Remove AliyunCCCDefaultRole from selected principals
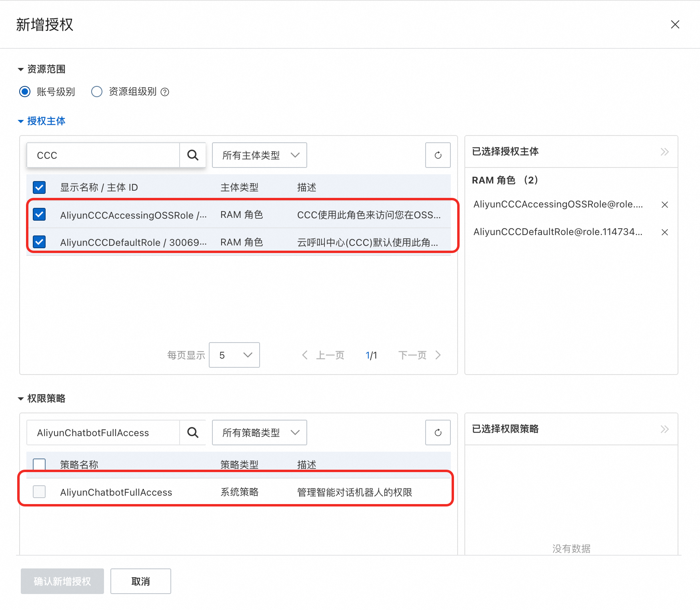This screenshot has width=700, height=610. pos(665,232)
